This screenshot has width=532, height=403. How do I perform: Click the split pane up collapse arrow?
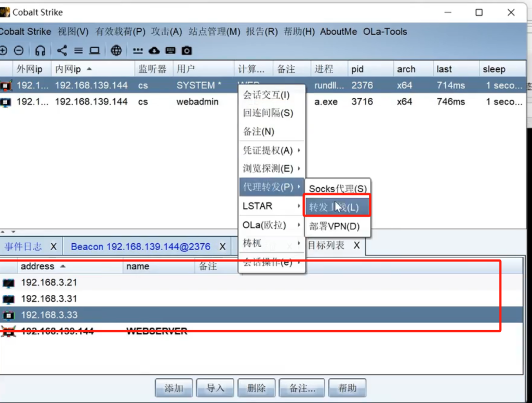[3, 232]
